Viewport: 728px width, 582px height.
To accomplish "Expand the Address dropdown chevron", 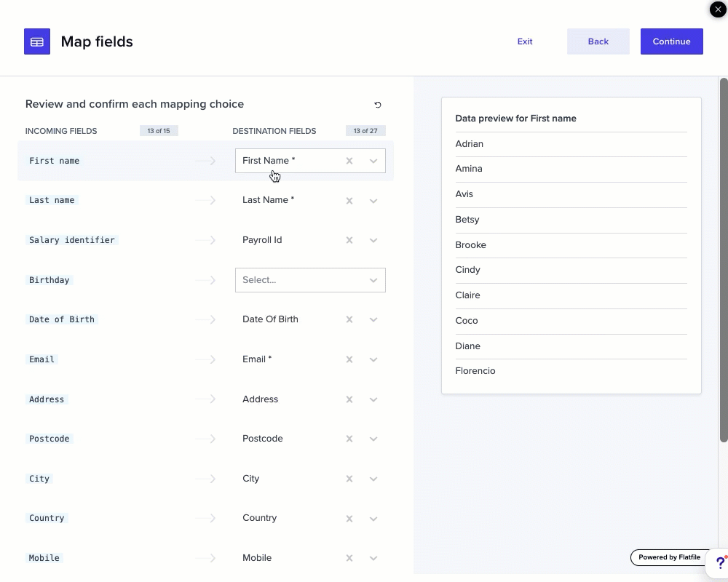I will click(373, 399).
